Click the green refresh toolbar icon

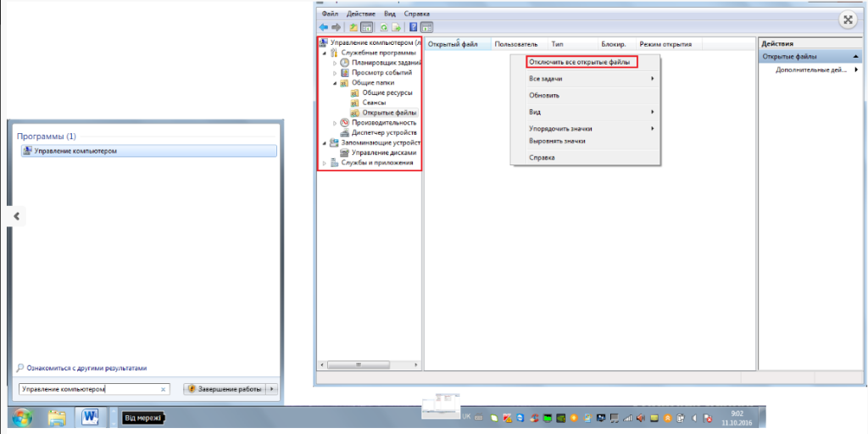384,27
